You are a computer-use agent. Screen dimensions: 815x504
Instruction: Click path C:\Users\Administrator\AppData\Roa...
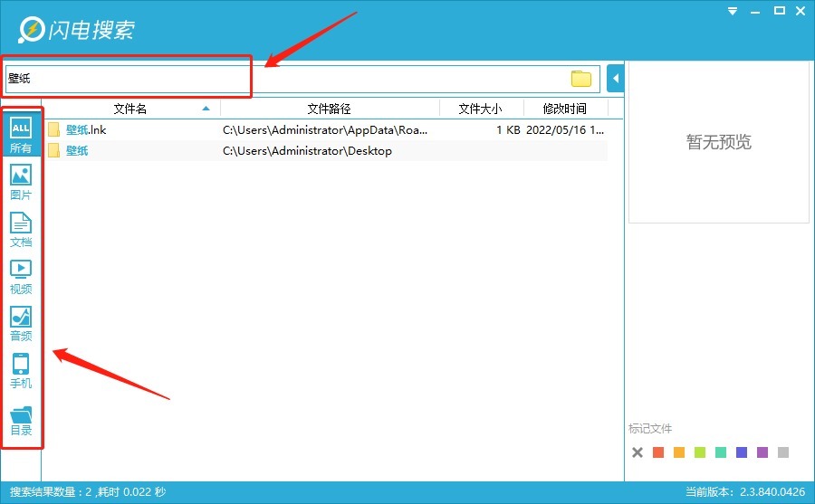pos(325,130)
